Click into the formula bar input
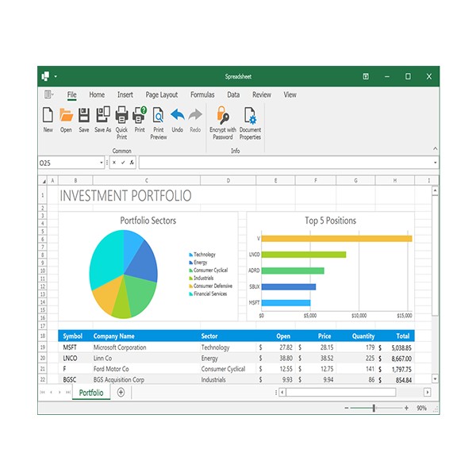Image resolution: width=476 pixels, height=476 pixels. pos(286,163)
